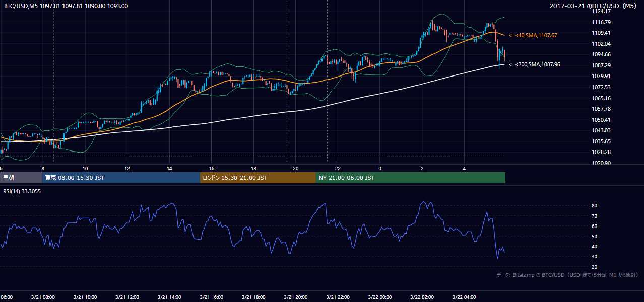
Task: Click hour tick 0 under price chart
Action: [380, 168]
